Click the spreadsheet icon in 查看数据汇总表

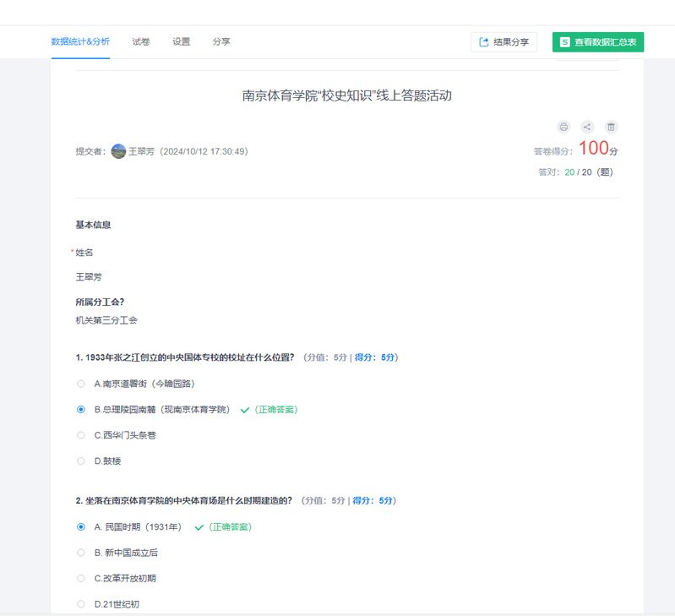pos(565,42)
